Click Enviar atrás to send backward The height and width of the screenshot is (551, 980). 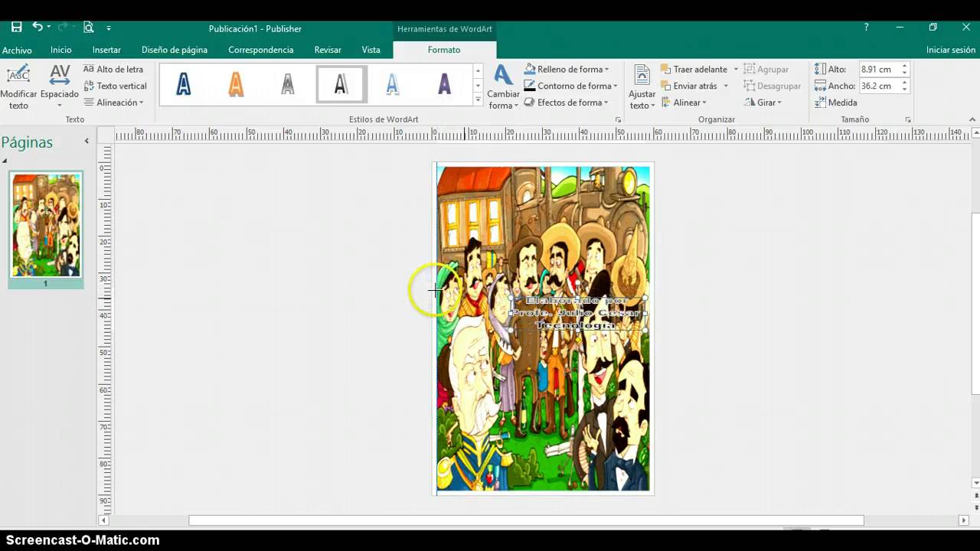pos(689,86)
